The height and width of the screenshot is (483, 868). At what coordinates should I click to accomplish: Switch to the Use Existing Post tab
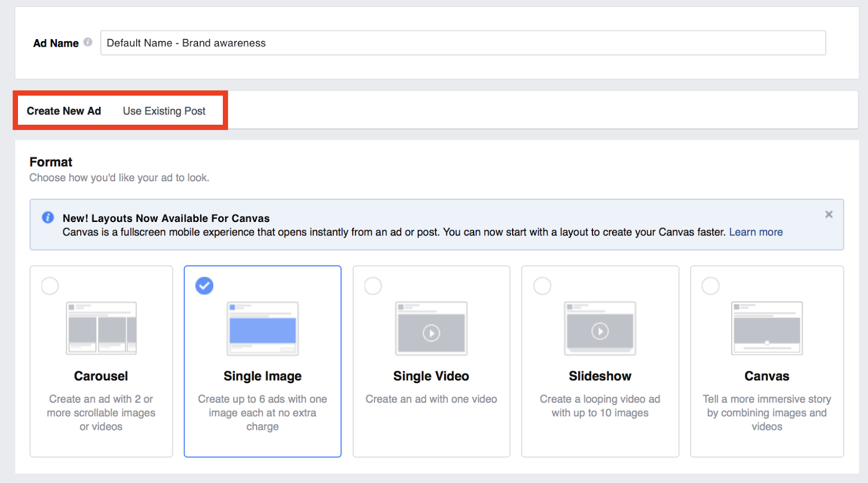[x=164, y=111]
